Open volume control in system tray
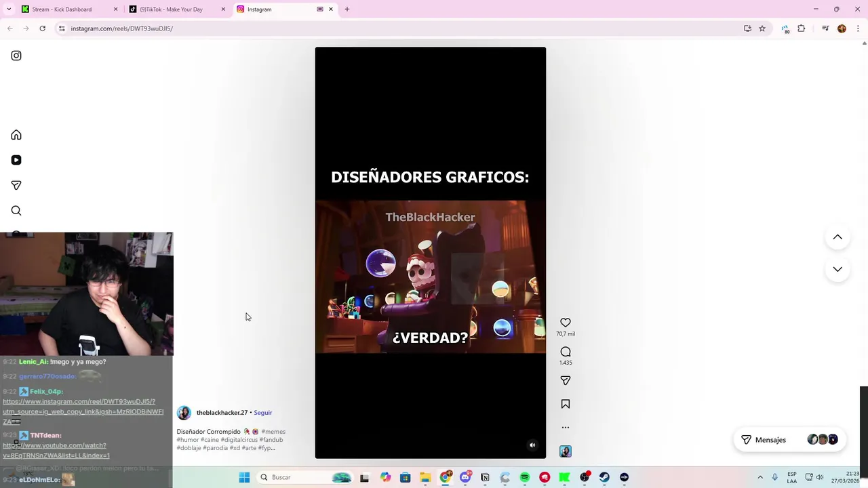This screenshot has height=488, width=868. click(819, 477)
